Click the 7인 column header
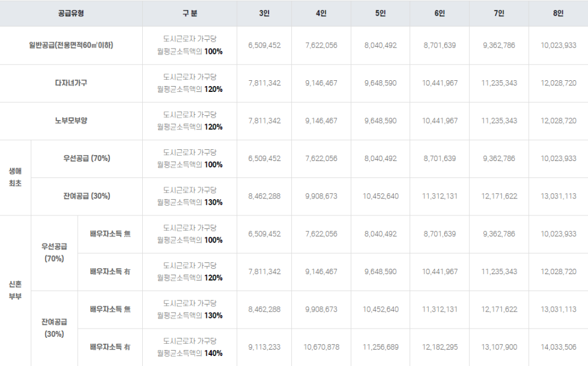 (x=498, y=12)
